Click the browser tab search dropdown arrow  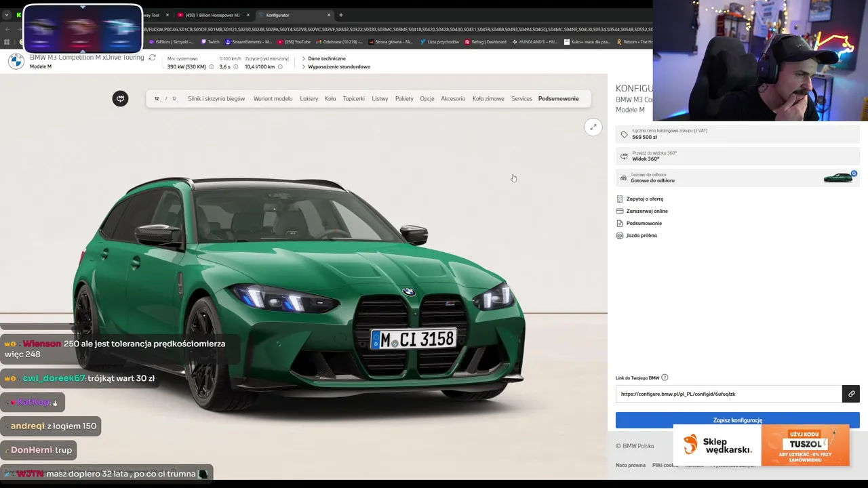click(x=6, y=15)
